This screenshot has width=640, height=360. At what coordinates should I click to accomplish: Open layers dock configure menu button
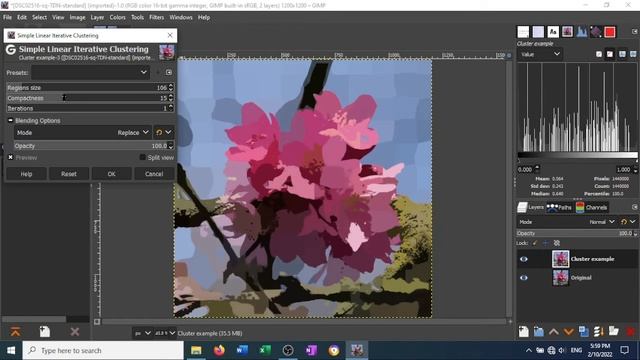pyautogui.click(x=635, y=207)
